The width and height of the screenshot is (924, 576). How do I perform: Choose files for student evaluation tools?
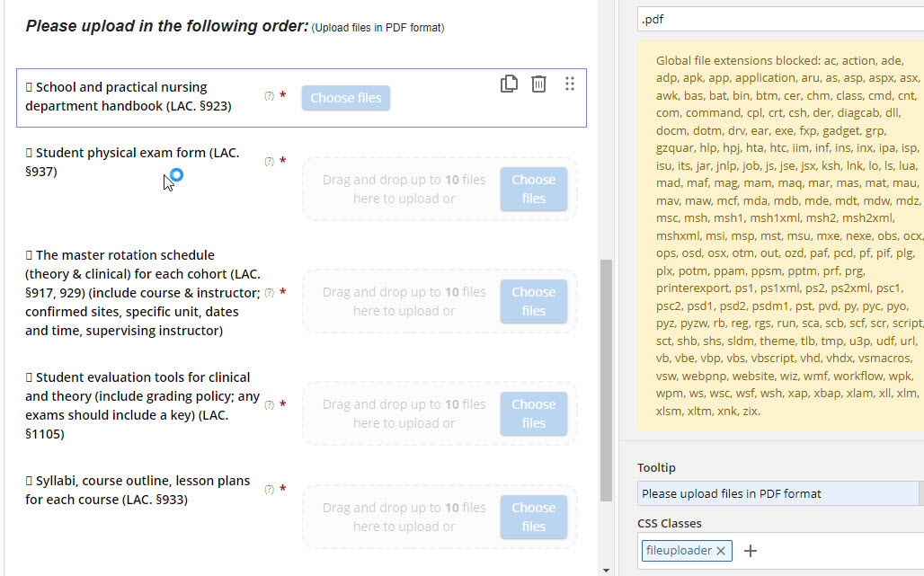click(x=533, y=413)
